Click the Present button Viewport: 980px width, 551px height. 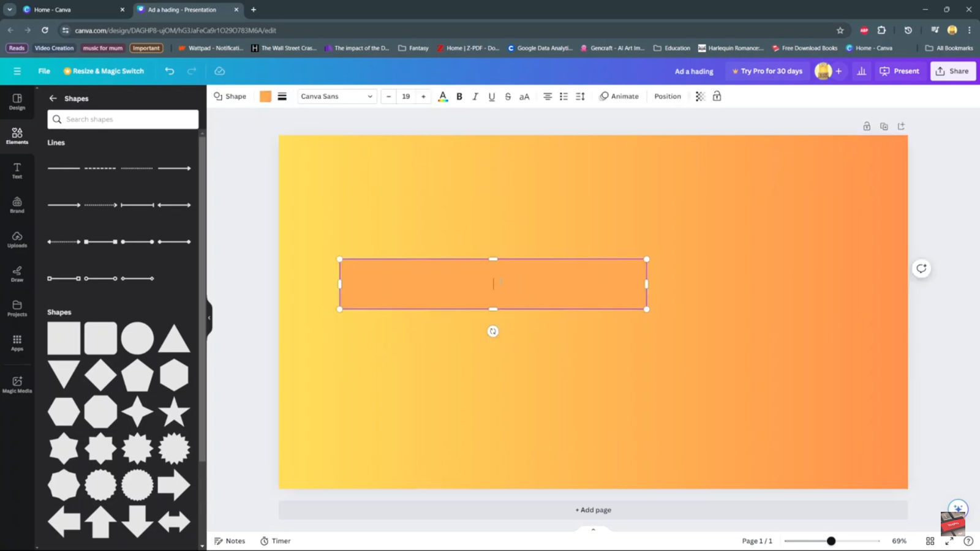click(x=899, y=71)
